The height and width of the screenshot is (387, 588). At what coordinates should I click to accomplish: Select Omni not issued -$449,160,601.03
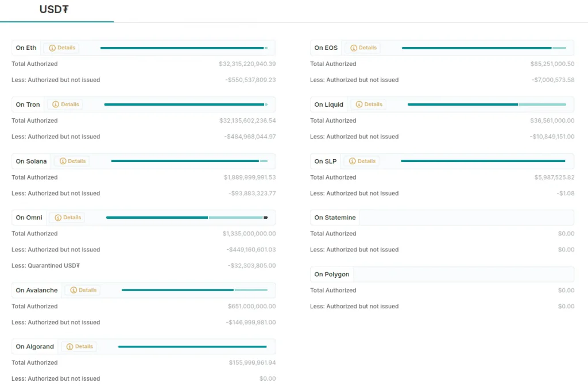click(x=251, y=249)
